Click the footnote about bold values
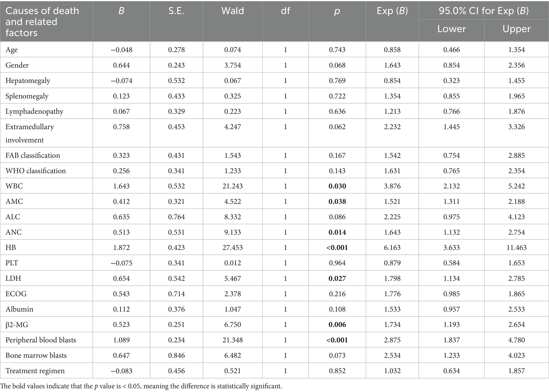The width and height of the screenshot is (549, 392). 141,386
